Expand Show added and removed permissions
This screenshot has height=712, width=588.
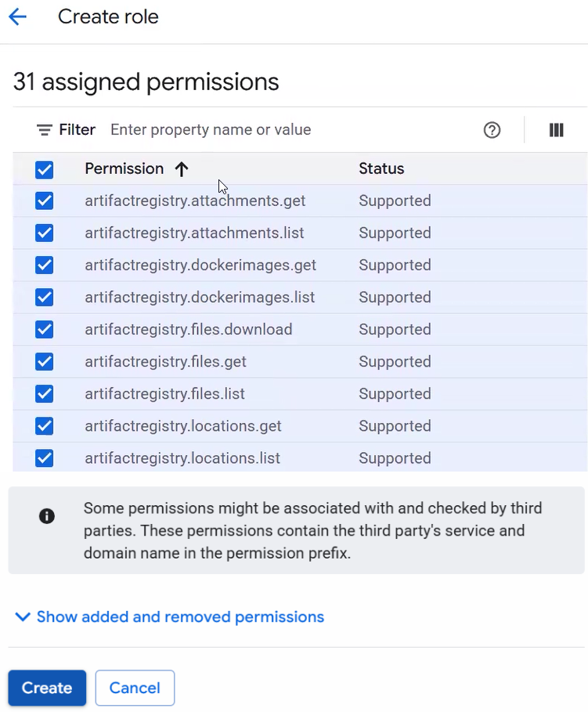170,617
